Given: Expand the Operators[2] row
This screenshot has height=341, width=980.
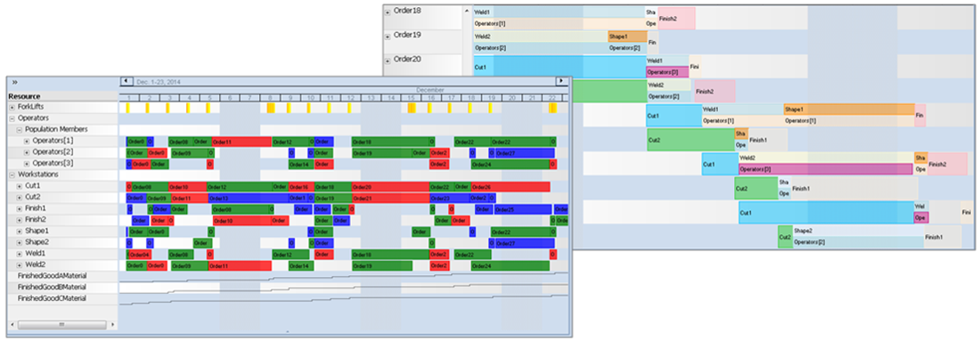Looking at the screenshot, I should (x=27, y=152).
